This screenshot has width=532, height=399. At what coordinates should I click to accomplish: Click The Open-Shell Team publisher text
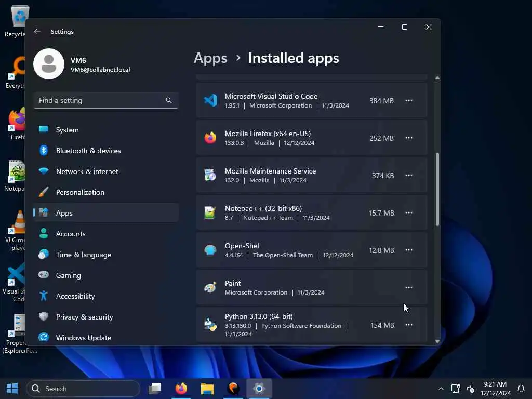(x=283, y=255)
